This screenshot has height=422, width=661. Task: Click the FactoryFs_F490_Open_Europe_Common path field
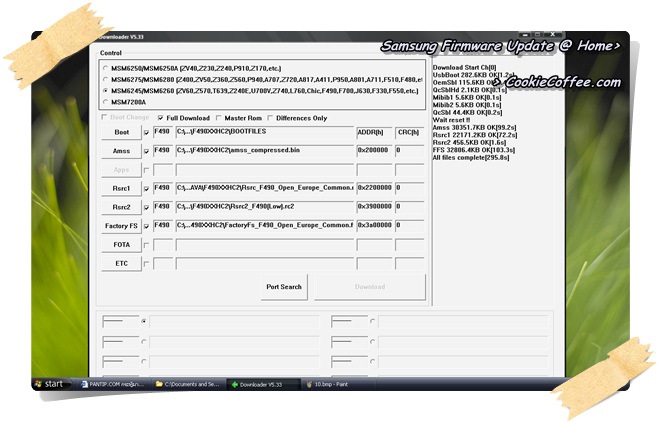point(265,226)
